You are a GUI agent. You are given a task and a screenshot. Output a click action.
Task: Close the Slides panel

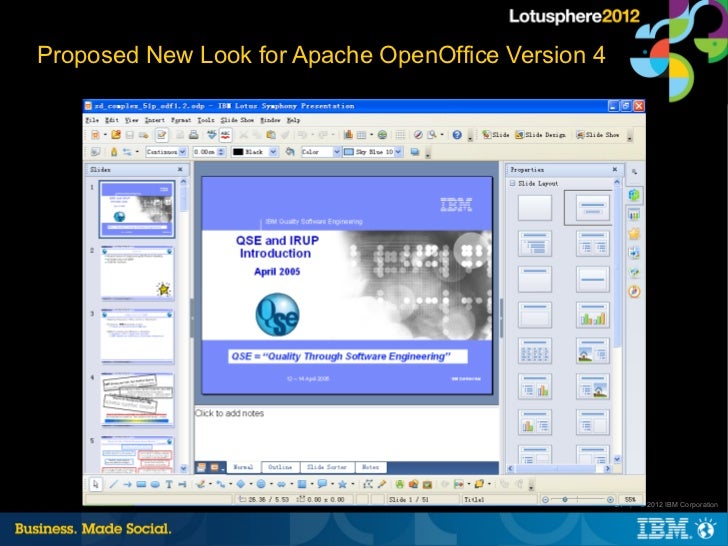[180, 169]
